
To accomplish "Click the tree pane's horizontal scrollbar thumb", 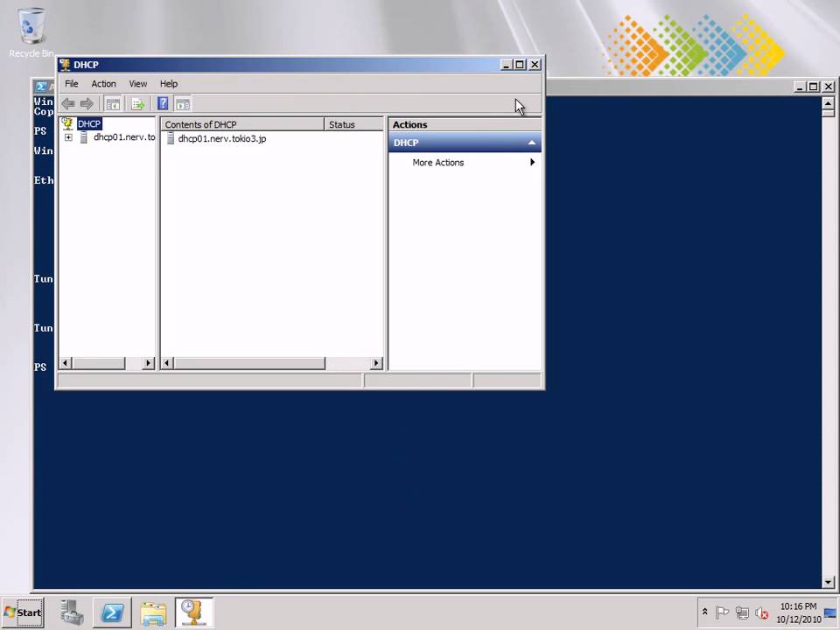I will click(x=98, y=363).
